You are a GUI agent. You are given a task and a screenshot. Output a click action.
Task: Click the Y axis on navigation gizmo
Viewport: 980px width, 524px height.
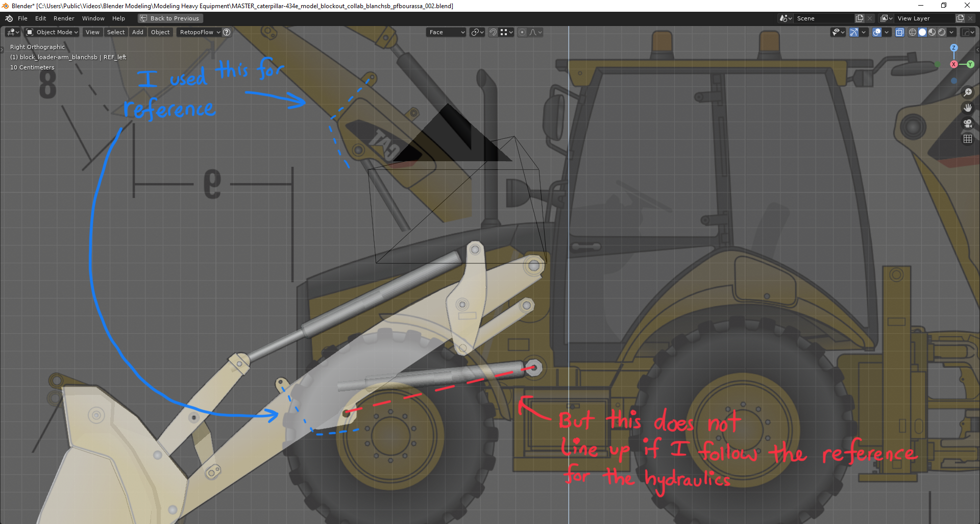[x=970, y=64]
